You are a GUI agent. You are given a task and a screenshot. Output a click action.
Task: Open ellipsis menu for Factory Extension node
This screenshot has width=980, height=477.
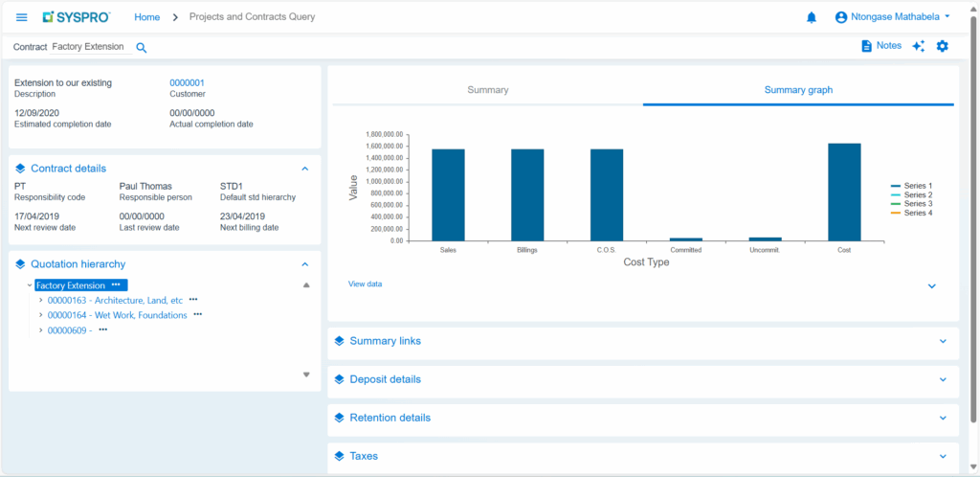point(116,285)
